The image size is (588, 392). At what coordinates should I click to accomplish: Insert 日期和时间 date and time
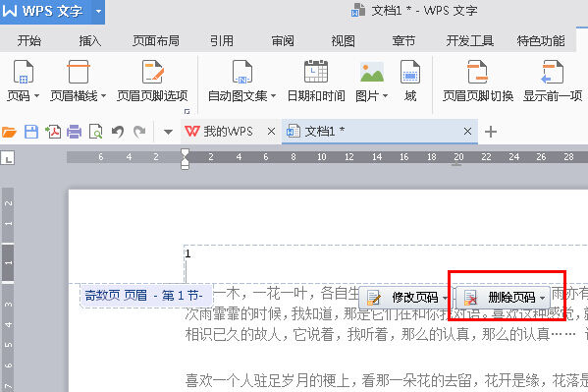(x=316, y=81)
